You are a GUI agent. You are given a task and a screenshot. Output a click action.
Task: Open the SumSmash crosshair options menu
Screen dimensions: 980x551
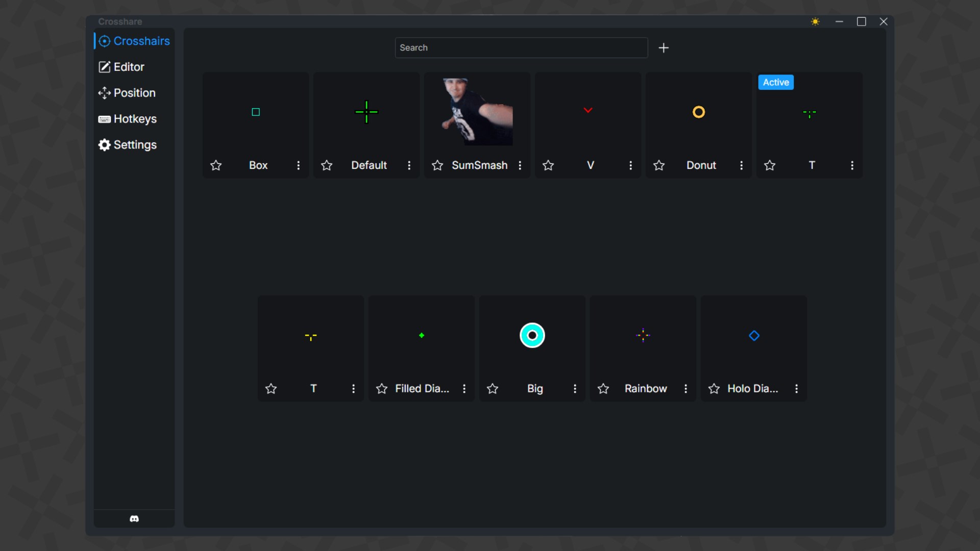tap(520, 165)
